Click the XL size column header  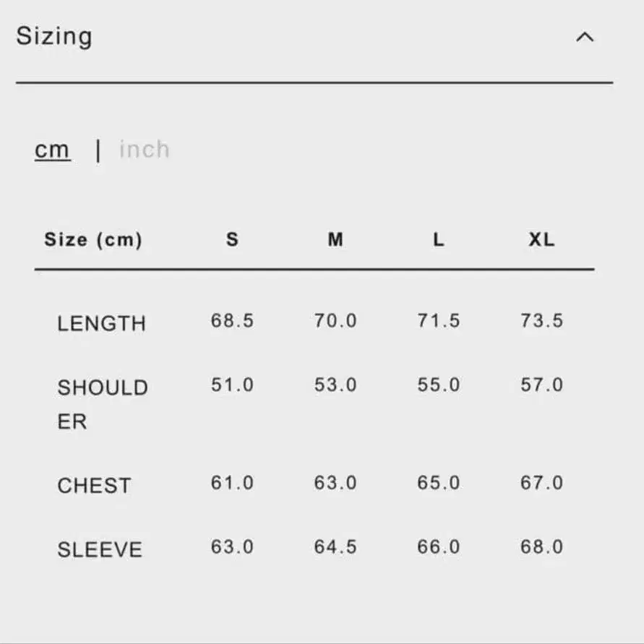coord(541,240)
